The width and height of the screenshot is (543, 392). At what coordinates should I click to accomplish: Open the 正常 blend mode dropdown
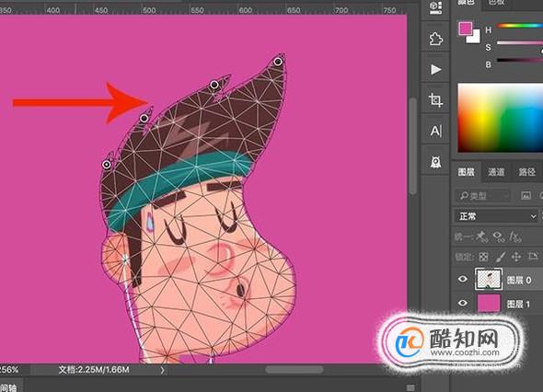coord(497,216)
